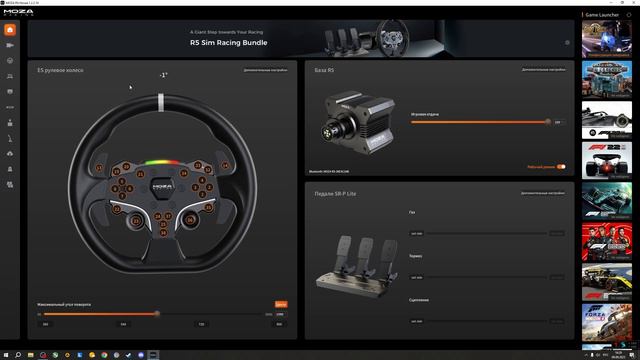Select the seventh sidebar icon from the top

[x=10, y=122]
